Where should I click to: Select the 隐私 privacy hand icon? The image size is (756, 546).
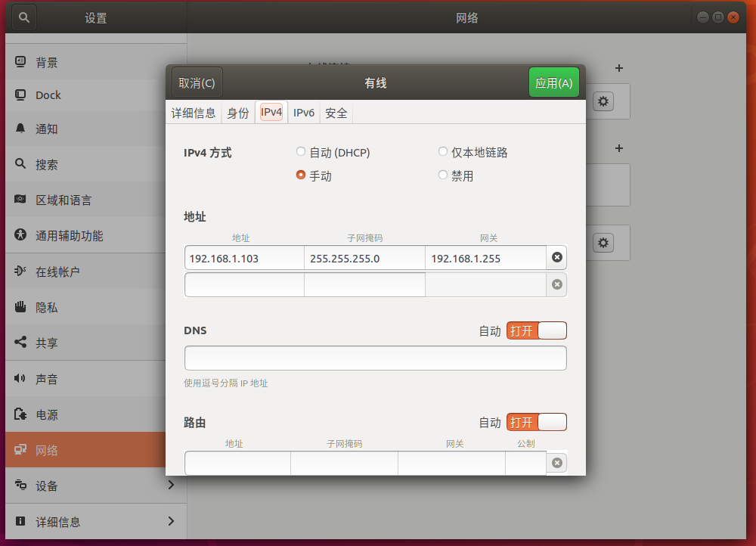tap(20, 307)
